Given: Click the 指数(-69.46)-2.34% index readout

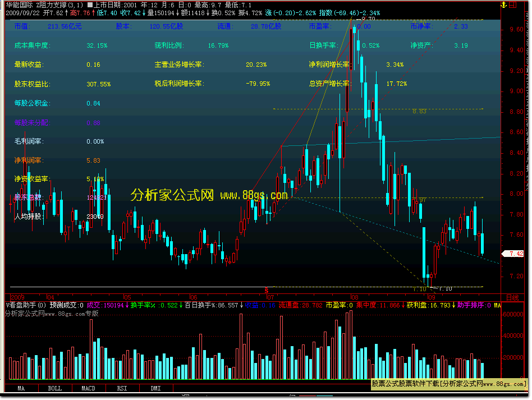Looking at the screenshot, I should (350, 13).
